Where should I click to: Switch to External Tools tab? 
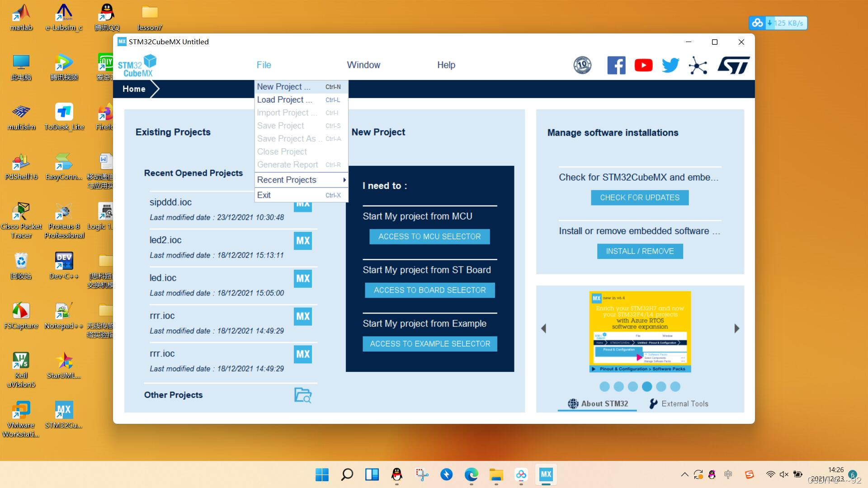(679, 404)
